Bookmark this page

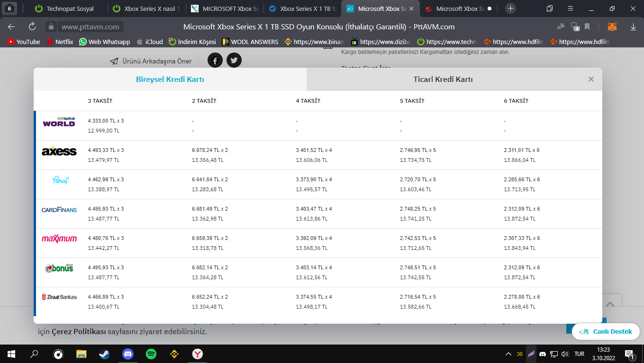(x=587, y=27)
